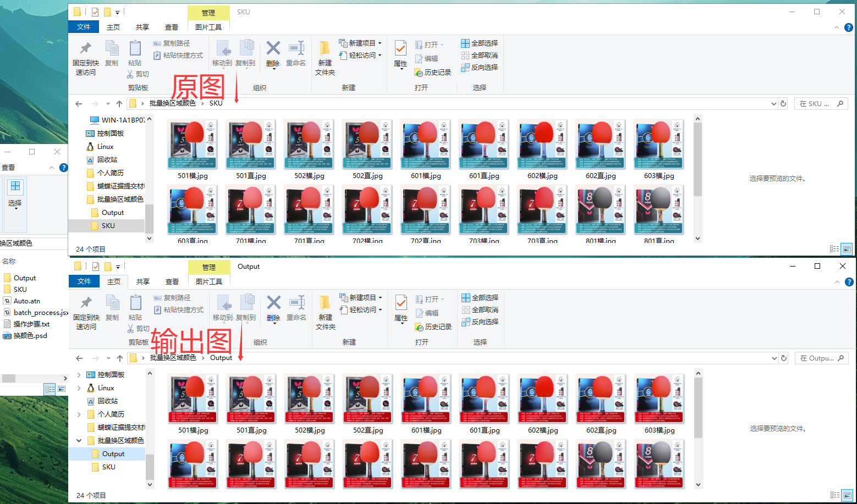The height and width of the screenshot is (504, 857).
Task: Switch the SKU window to details view
Action: pyautogui.click(x=834, y=249)
